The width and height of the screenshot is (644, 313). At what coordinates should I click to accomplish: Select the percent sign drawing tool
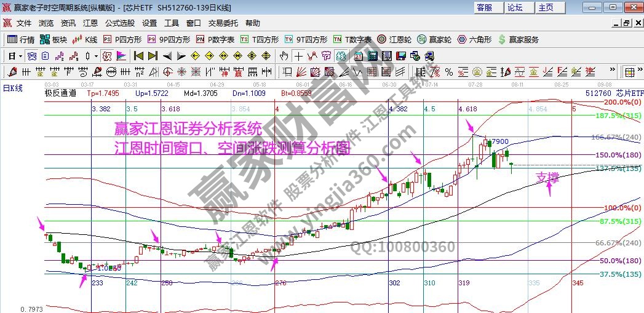[x=448, y=72]
